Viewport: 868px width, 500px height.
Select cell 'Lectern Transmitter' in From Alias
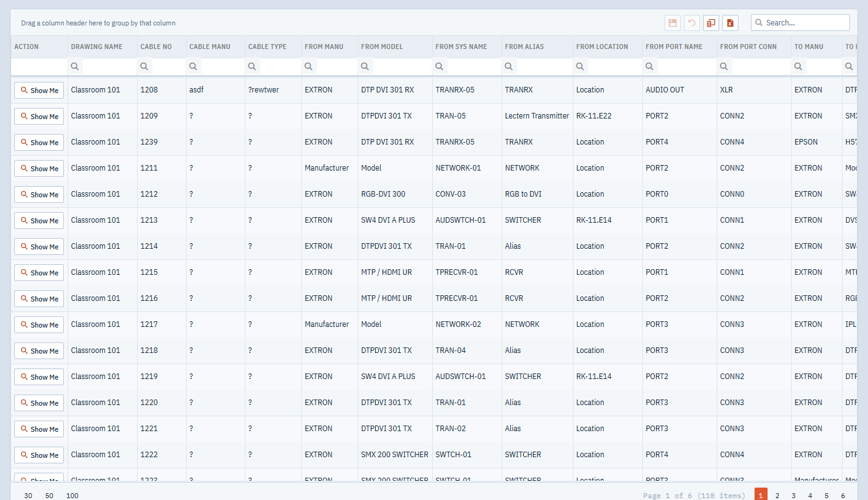(x=537, y=116)
